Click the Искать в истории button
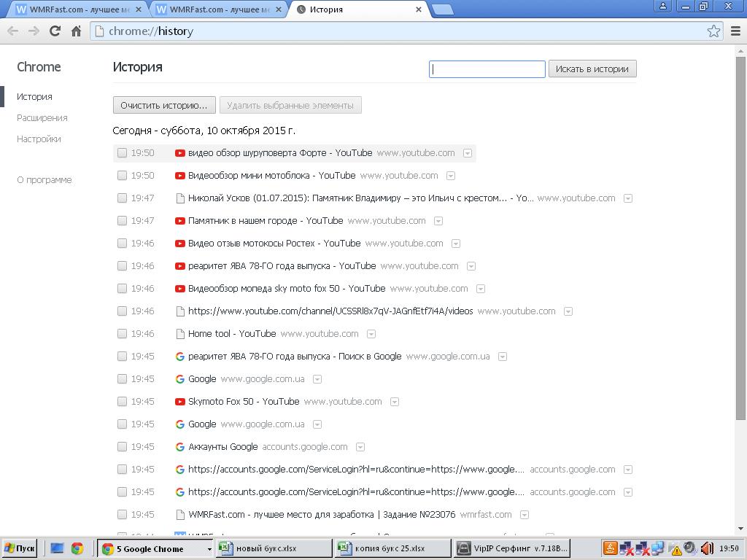Viewport: 747px width, 560px height. [592, 69]
